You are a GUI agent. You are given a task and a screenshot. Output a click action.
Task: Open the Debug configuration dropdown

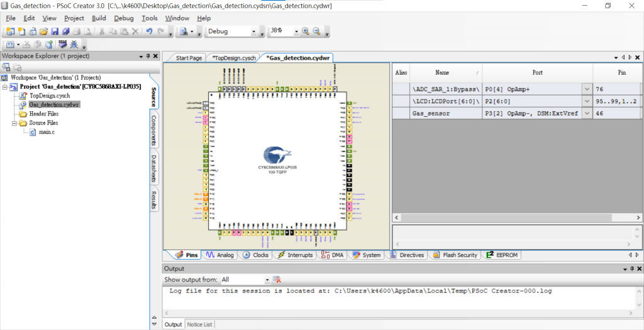click(253, 31)
